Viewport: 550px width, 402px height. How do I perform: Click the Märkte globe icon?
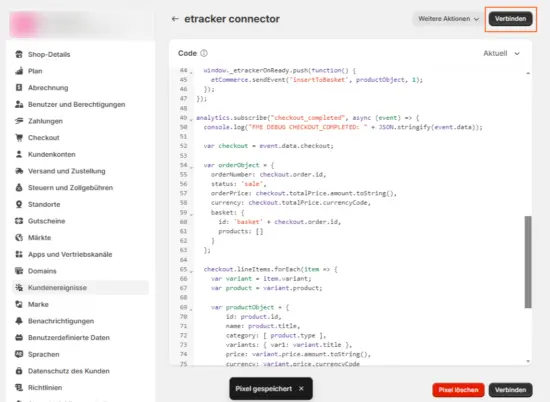(19, 237)
